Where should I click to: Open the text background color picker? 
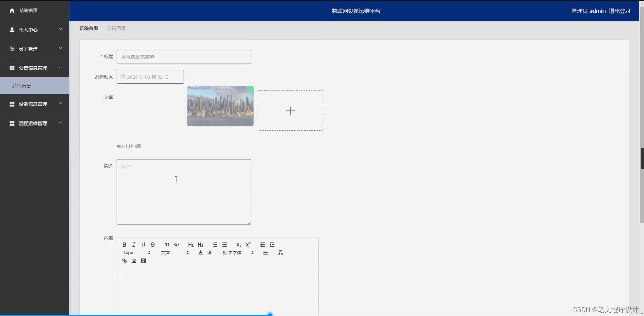tap(210, 253)
